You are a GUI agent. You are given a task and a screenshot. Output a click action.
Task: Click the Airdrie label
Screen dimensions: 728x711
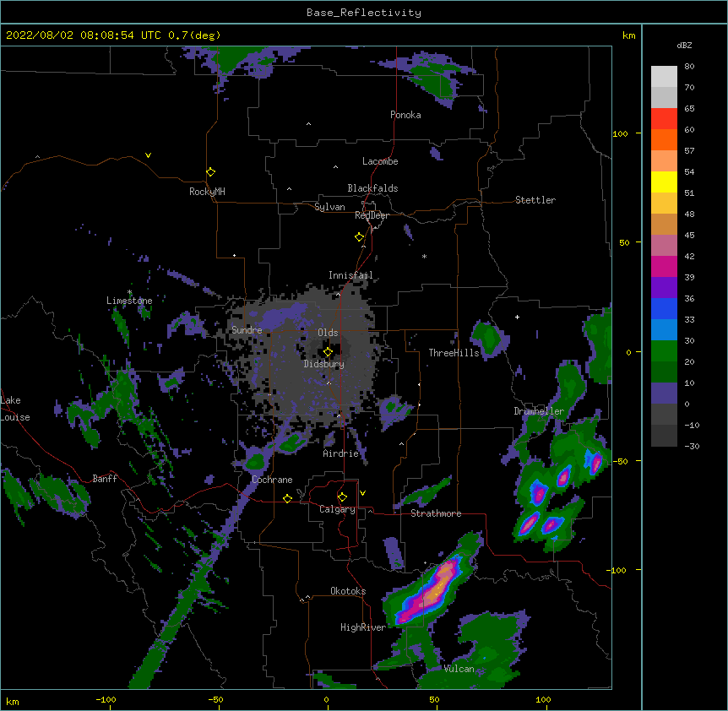(341, 453)
